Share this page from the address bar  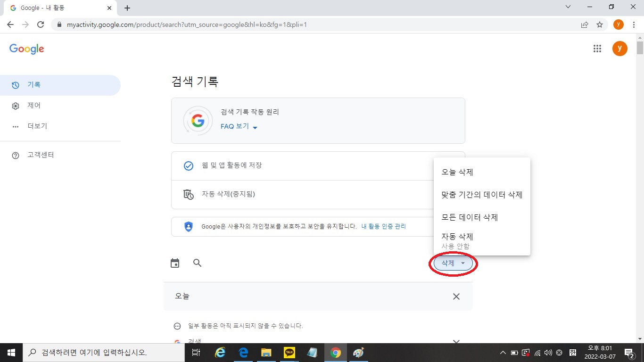pyautogui.click(x=585, y=25)
